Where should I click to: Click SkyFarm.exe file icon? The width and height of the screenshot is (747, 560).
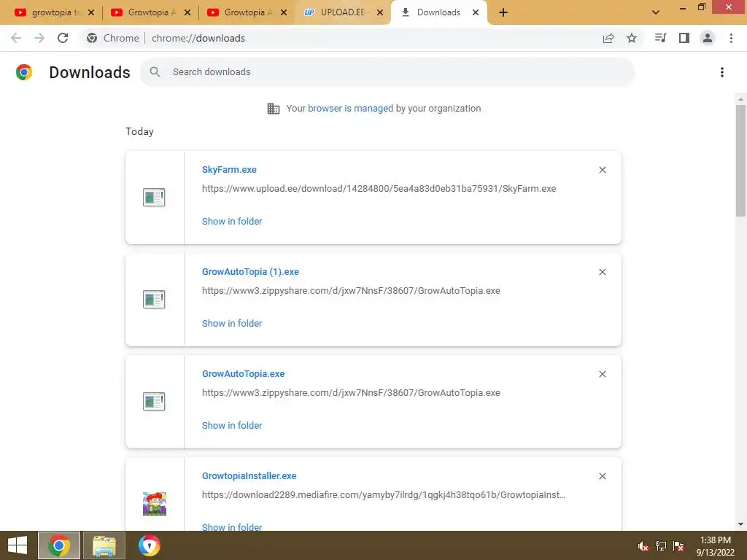[x=154, y=197]
